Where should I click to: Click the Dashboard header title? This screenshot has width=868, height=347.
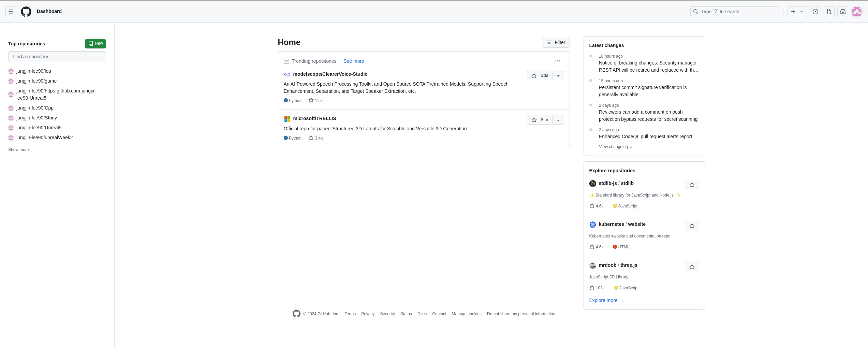(49, 11)
